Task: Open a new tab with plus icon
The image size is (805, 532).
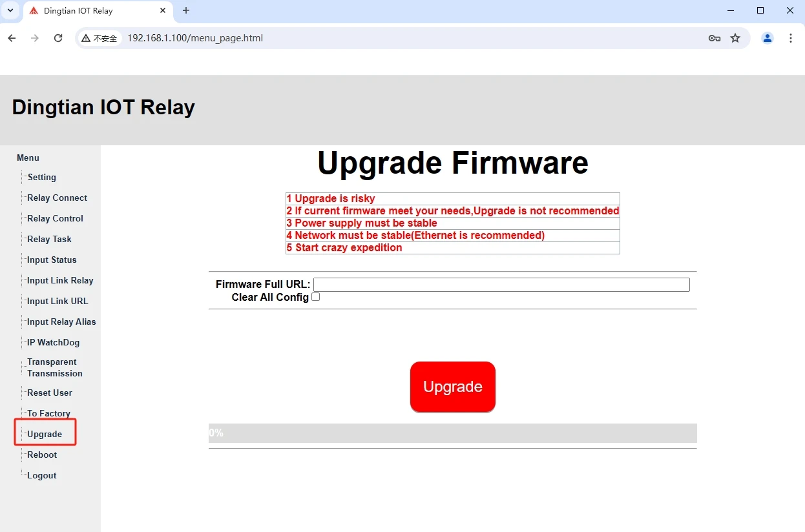Action: click(x=186, y=10)
